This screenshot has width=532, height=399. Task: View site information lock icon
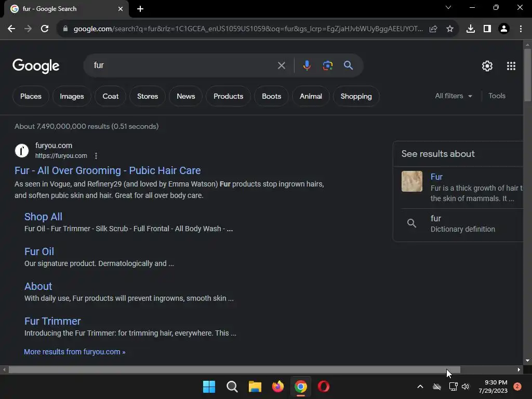coord(65,29)
